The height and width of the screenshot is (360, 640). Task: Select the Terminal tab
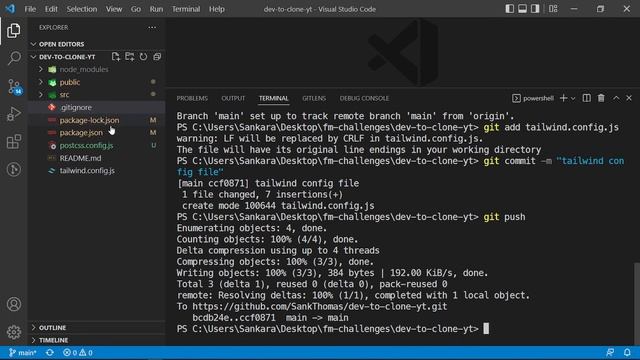point(273,98)
